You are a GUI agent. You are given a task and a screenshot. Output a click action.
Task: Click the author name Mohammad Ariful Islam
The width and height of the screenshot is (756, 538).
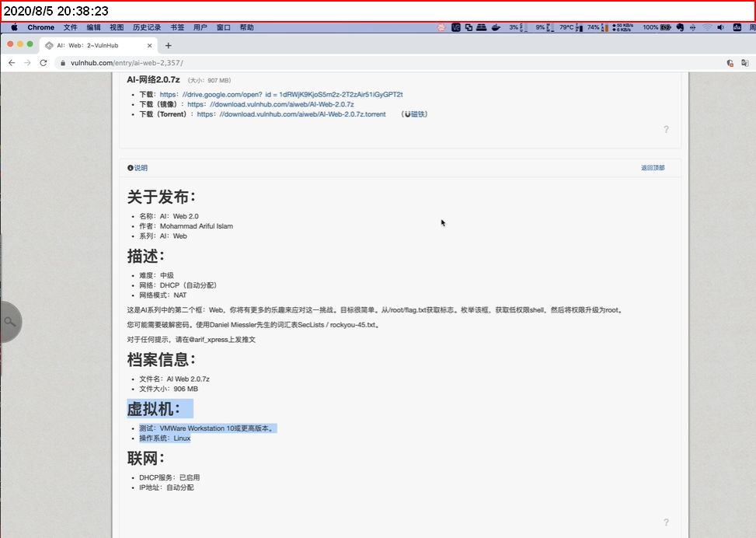coord(197,226)
